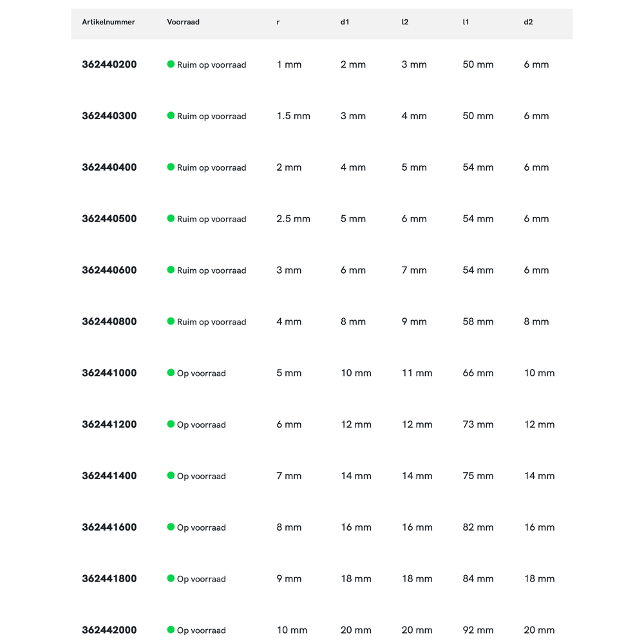The image size is (644, 644).
Task: Open article number 362440200
Action: click(x=109, y=64)
